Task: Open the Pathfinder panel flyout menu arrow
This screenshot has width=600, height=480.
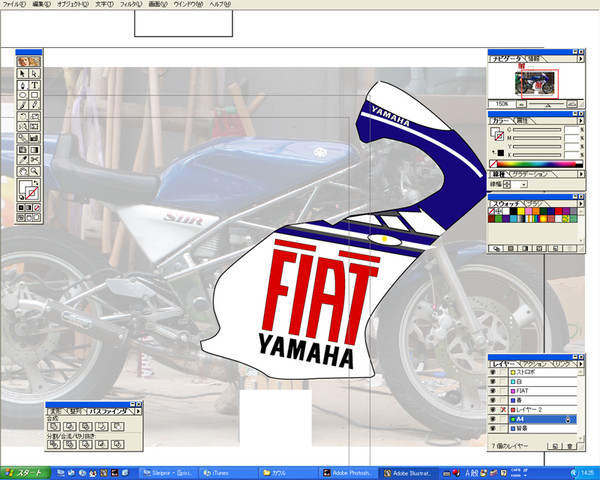Action: (138, 411)
